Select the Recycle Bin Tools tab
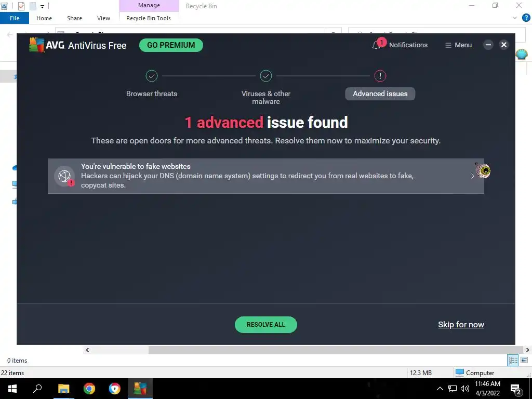This screenshot has width=532, height=399. [149, 18]
